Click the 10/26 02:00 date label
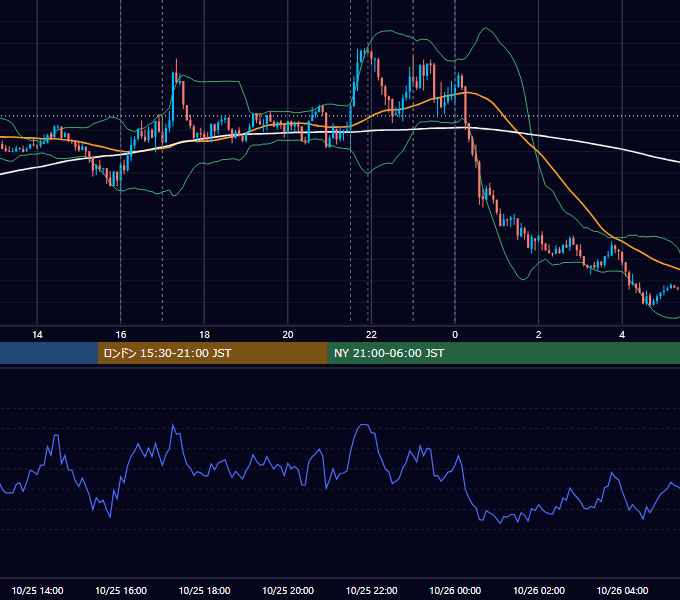Image resolution: width=680 pixels, height=600 pixels. pyautogui.click(x=539, y=590)
